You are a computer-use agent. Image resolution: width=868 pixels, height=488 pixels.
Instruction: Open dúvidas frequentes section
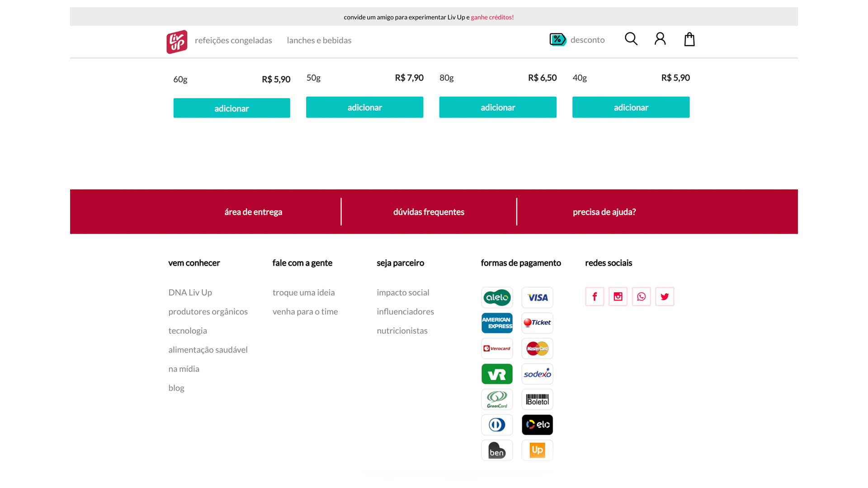(x=429, y=212)
